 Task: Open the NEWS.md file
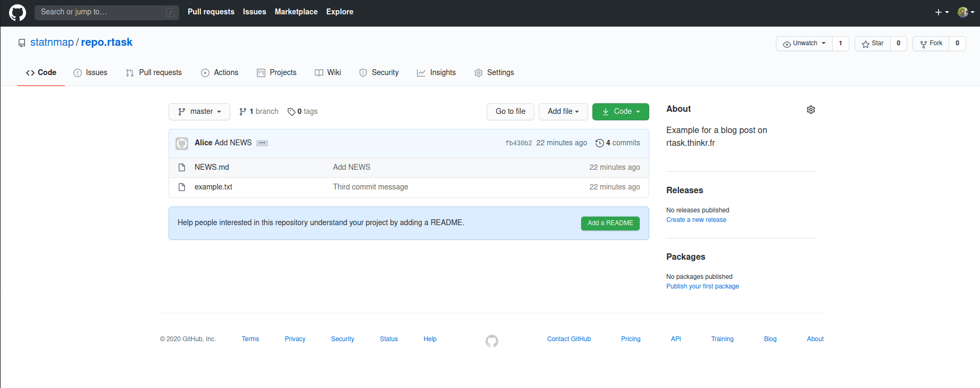pos(212,168)
